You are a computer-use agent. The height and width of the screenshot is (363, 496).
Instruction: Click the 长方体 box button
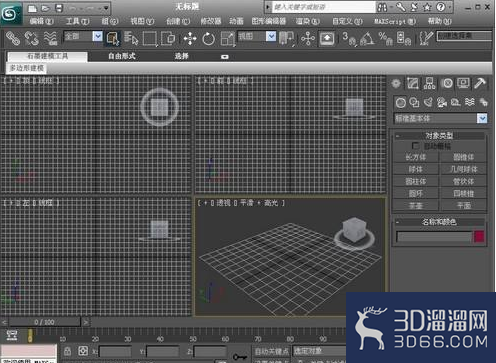416,157
